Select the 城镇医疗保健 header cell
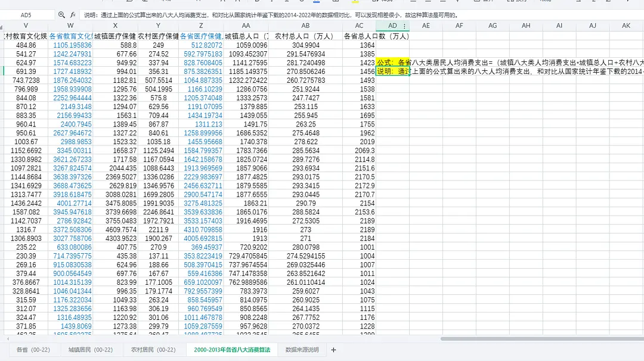 coord(116,36)
